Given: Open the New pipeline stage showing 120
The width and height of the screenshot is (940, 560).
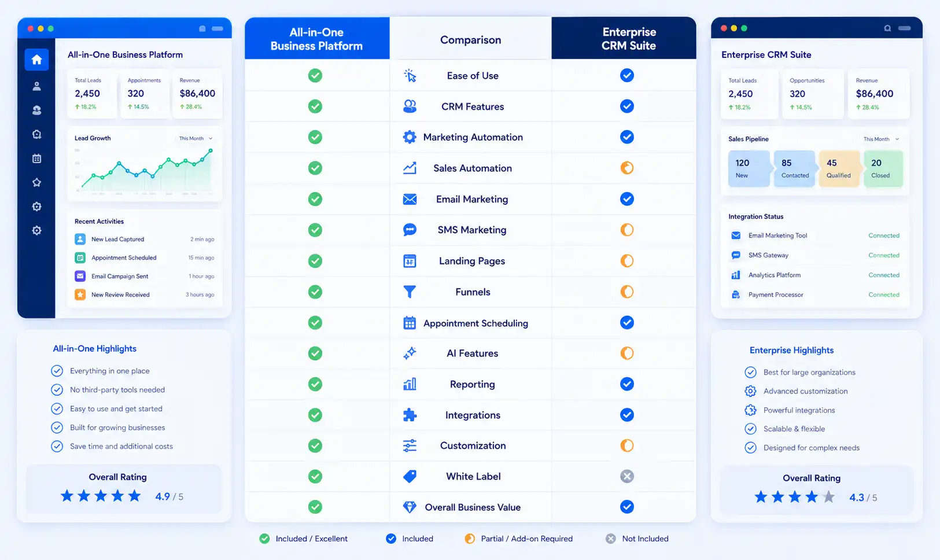Looking at the screenshot, I should tap(749, 168).
